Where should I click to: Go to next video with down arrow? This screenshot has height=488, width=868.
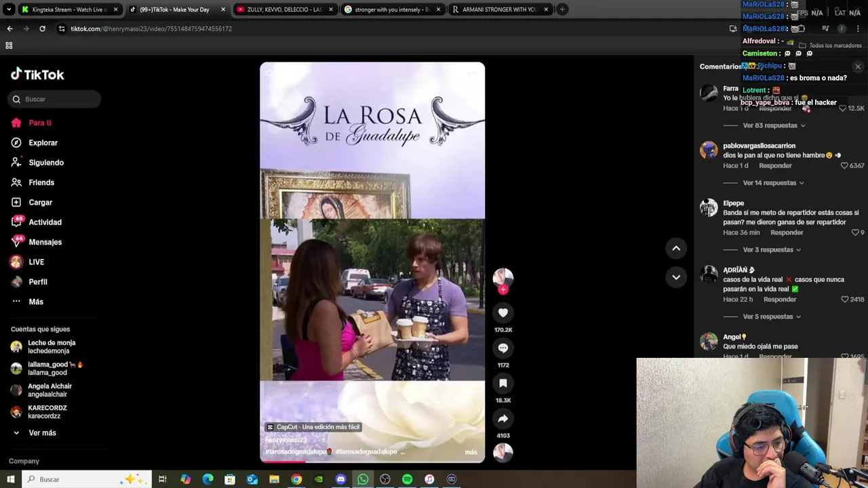pyautogui.click(x=676, y=277)
